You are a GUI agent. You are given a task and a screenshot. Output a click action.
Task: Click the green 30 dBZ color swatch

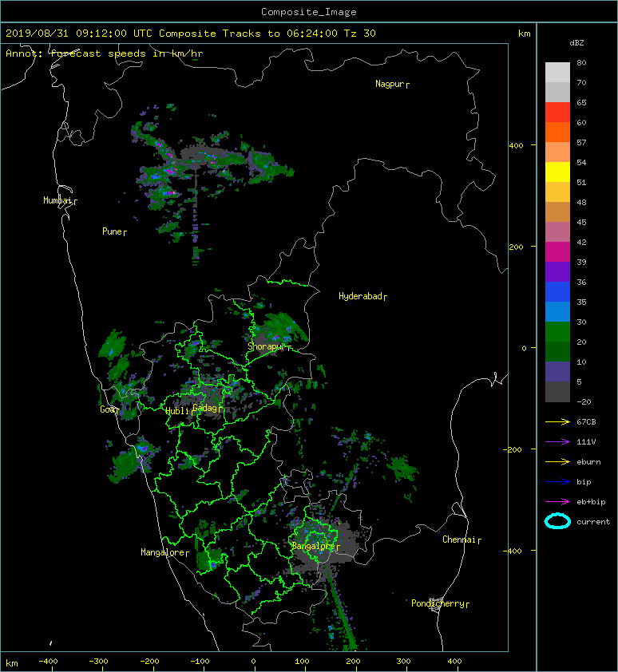pos(557,332)
